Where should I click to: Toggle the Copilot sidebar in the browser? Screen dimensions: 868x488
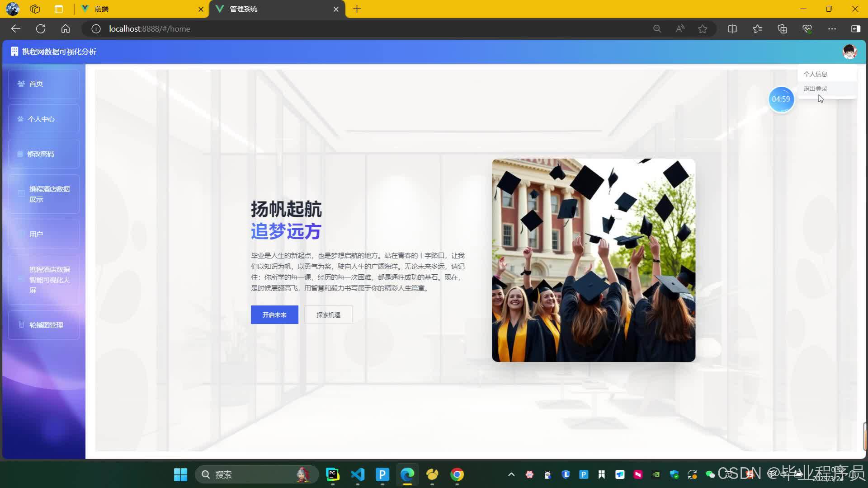[x=855, y=28]
